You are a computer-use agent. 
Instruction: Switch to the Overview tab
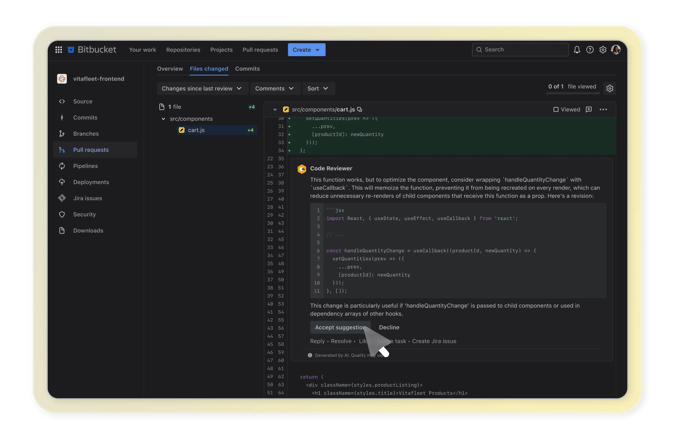click(x=170, y=69)
